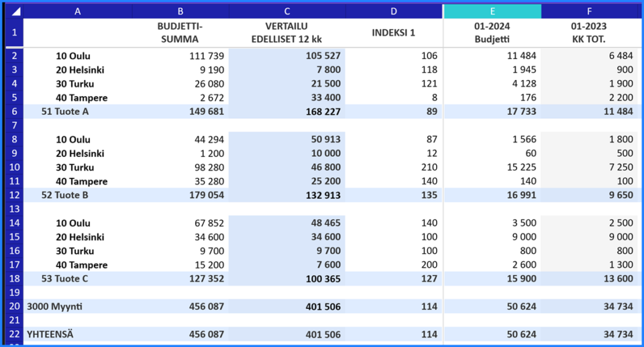Select cell 3000 Myynti
Image resolution: width=644 pixels, height=347 pixels.
point(78,306)
